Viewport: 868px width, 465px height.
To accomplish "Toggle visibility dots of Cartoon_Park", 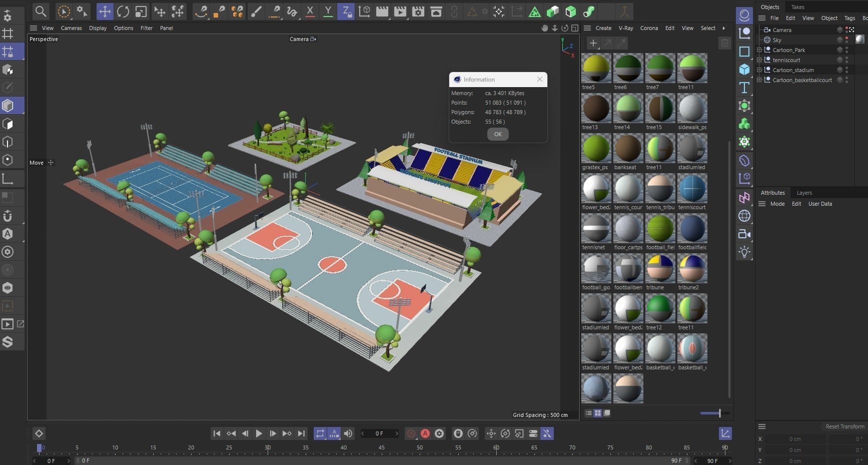I will pyautogui.click(x=846, y=50).
